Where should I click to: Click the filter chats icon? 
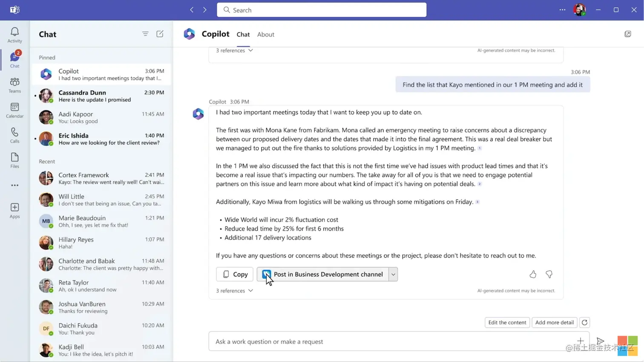[145, 34]
